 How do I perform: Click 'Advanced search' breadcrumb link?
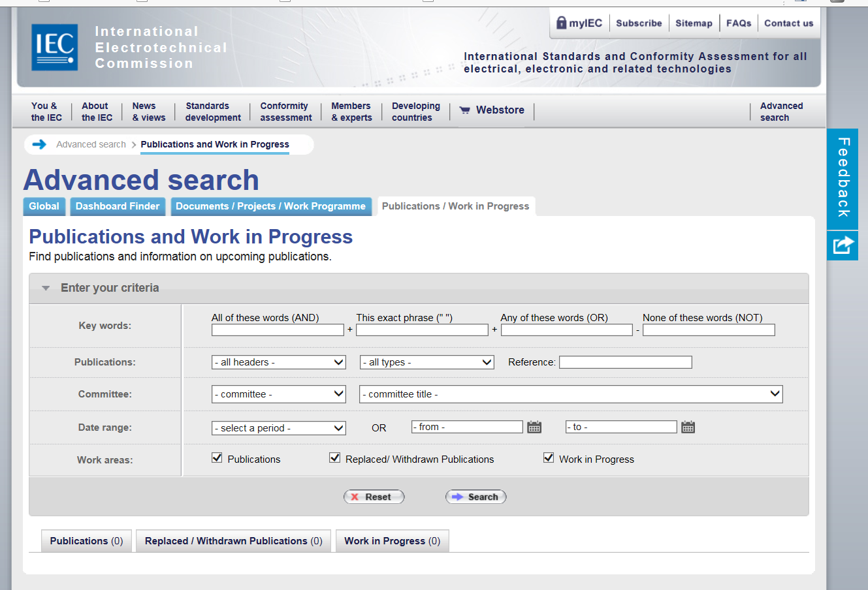pos(91,144)
